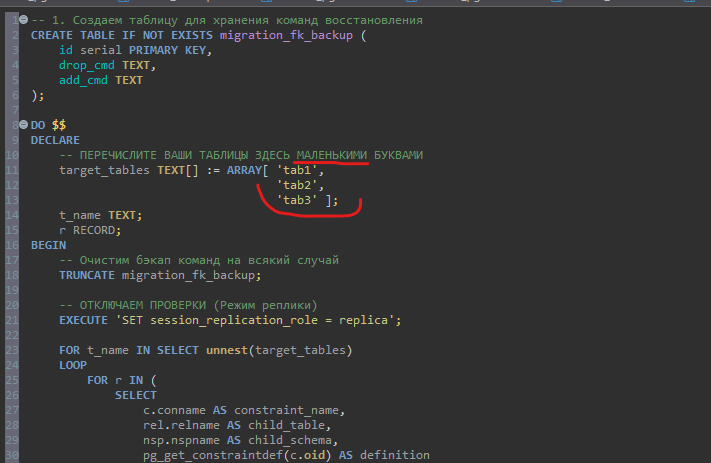Click the underlined word МАЛЕНЬКИМИ in the comment
This screenshot has height=463, width=711.
[x=331, y=155]
